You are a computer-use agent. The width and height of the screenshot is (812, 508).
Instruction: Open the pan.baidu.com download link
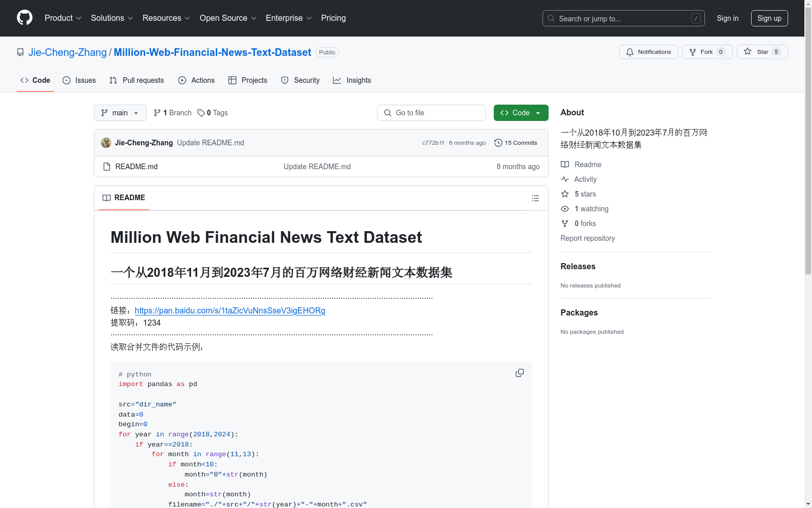pyautogui.click(x=230, y=310)
